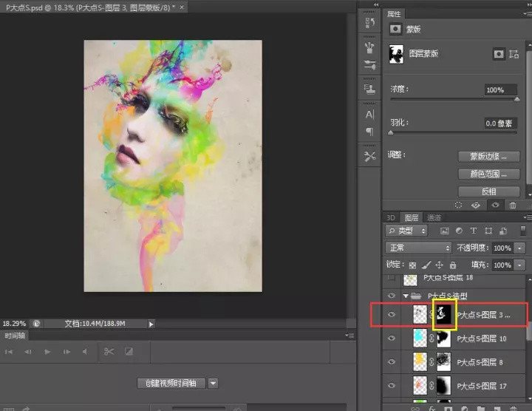The height and width of the screenshot is (411, 532).
Task: Open the Paragraph panel icon
Action: pyautogui.click(x=369, y=132)
